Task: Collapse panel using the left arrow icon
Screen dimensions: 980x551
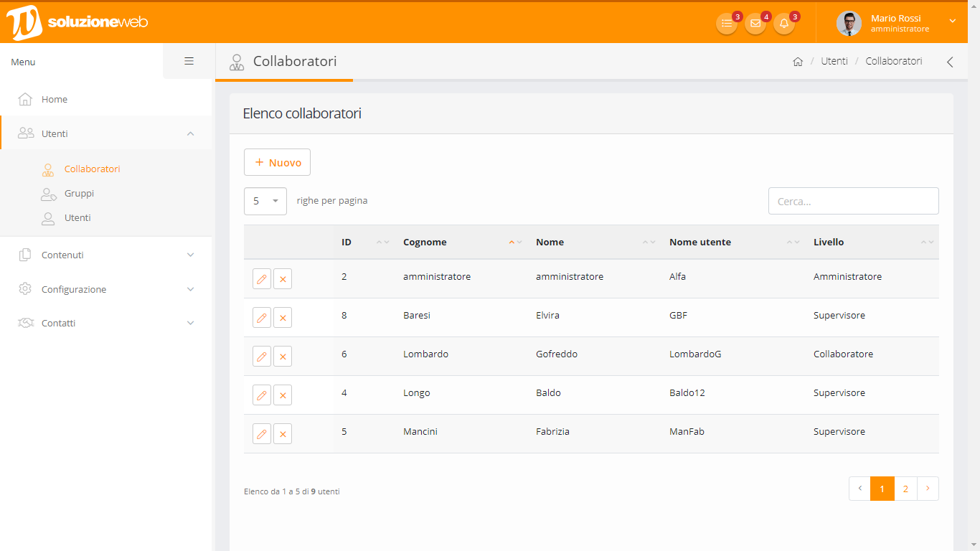Action: [950, 62]
